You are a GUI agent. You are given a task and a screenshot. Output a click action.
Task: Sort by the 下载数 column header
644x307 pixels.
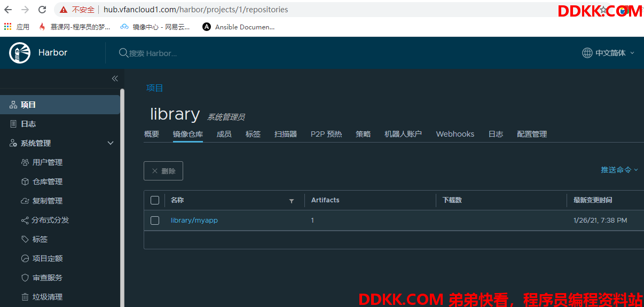tap(452, 200)
